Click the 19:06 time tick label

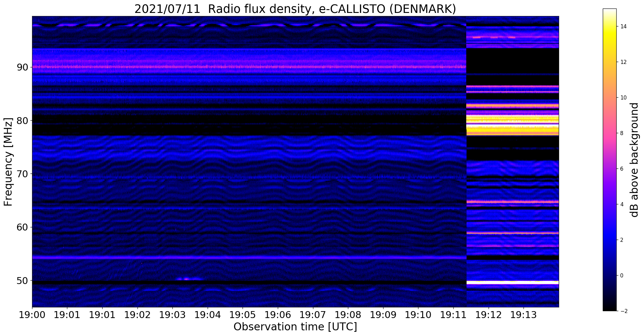(277, 315)
